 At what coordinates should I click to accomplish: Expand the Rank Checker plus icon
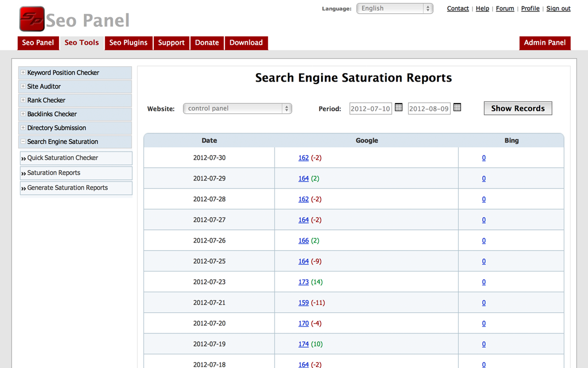click(x=23, y=100)
